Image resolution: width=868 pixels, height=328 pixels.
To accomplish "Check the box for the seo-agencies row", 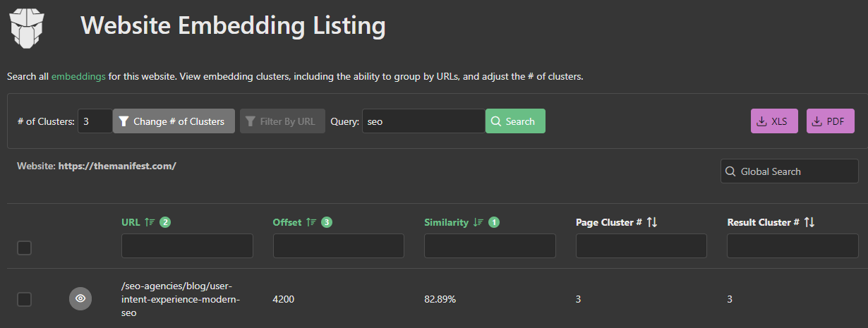I will coord(25,299).
